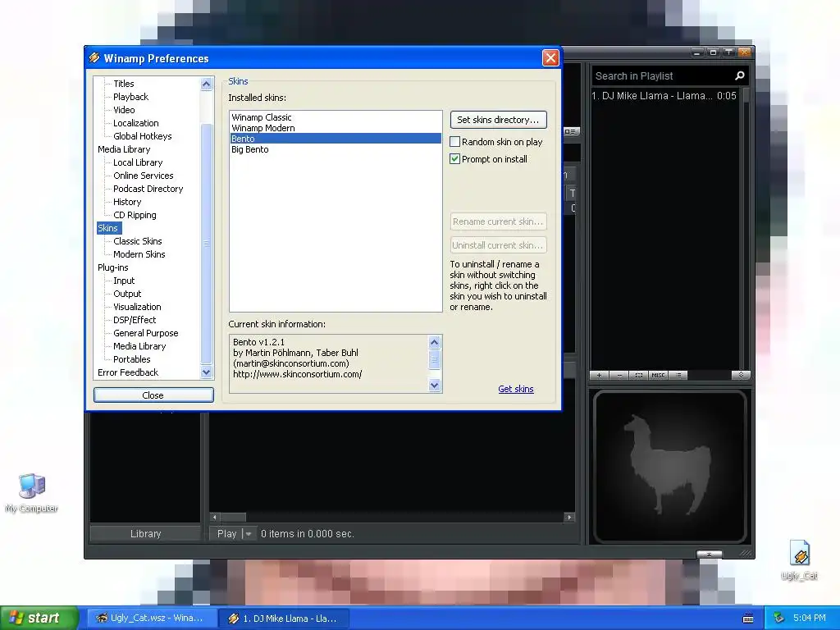Open Localization preferences page
This screenshot has width=840, height=630.
pos(135,123)
